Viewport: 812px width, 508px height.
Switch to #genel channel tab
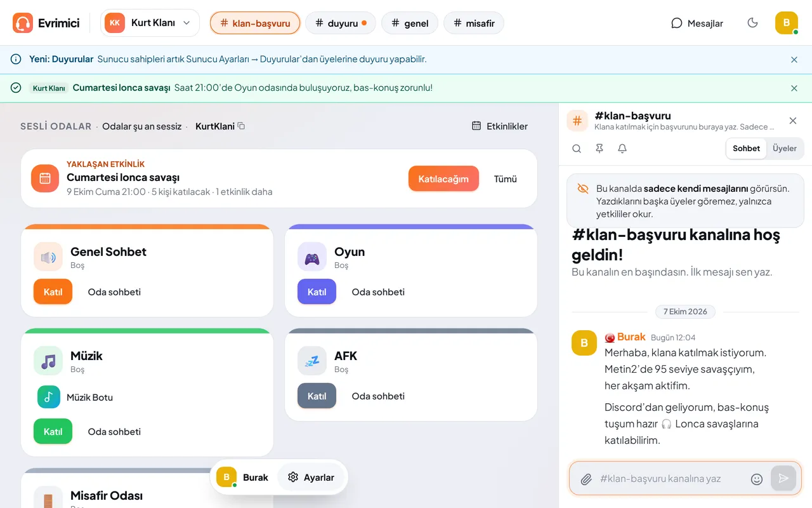point(410,23)
